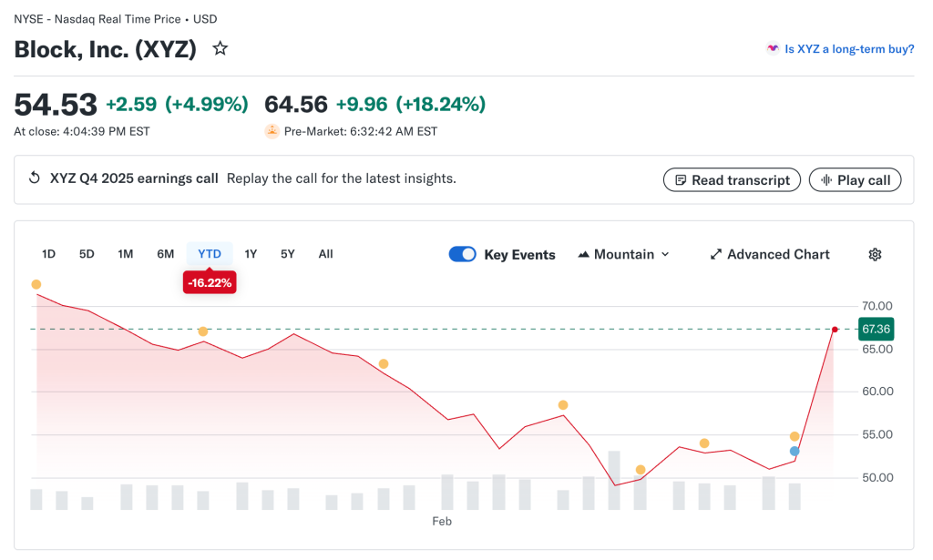Select the 6M range tab
The image size is (933, 560).
tap(165, 254)
